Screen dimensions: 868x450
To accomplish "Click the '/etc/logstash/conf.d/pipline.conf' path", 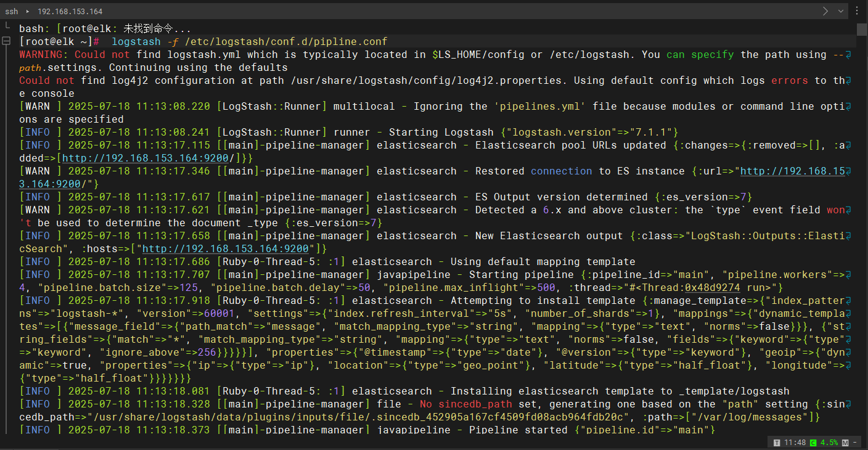I will (x=287, y=42).
